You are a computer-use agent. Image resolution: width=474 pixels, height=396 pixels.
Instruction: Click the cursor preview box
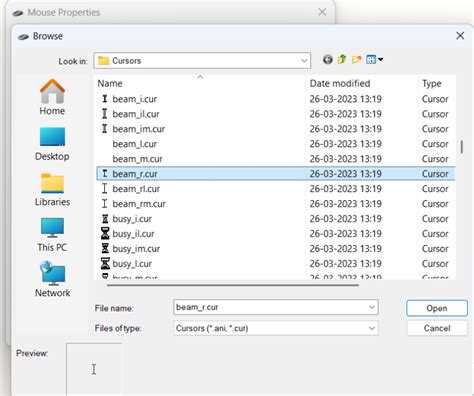pyautogui.click(x=94, y=369)
